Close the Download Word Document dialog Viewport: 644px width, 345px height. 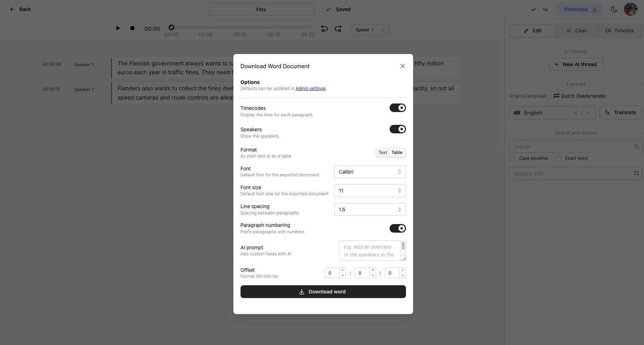point(402,66)
